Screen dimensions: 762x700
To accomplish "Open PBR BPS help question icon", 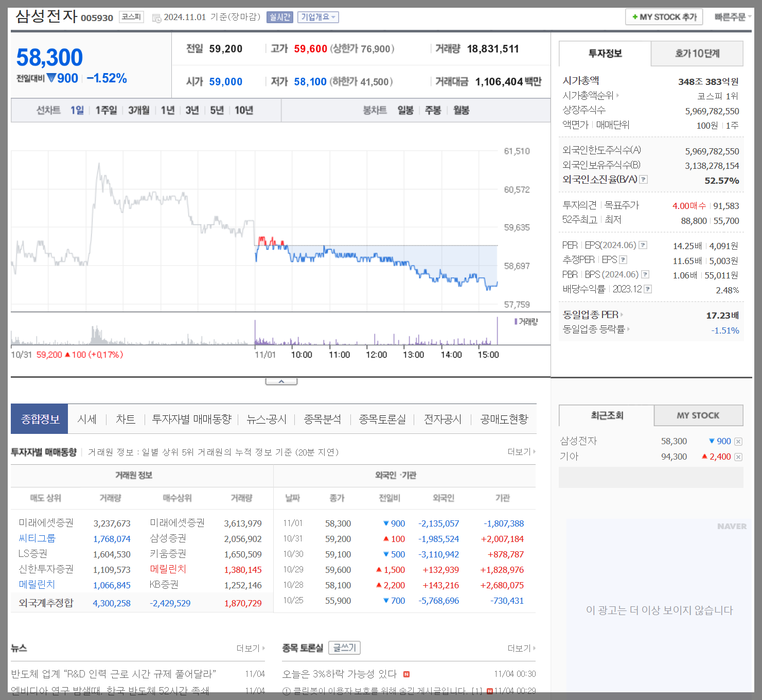I will pos(645,275).
